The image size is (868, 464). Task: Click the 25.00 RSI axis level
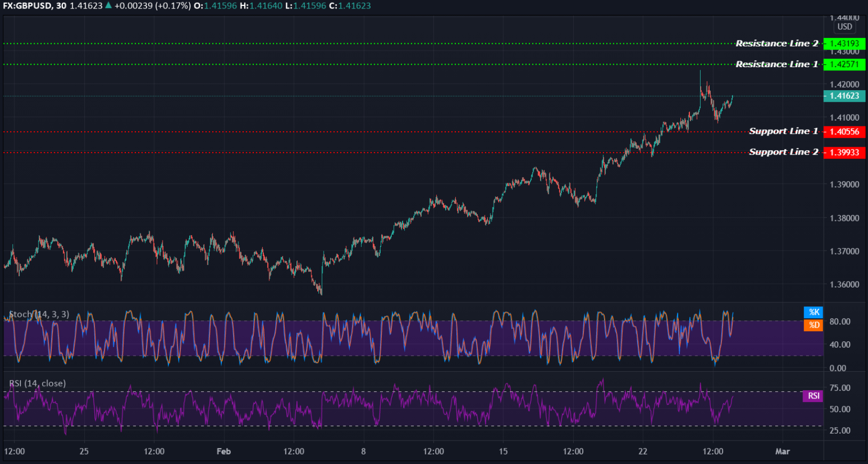click(x=840, y=430)
